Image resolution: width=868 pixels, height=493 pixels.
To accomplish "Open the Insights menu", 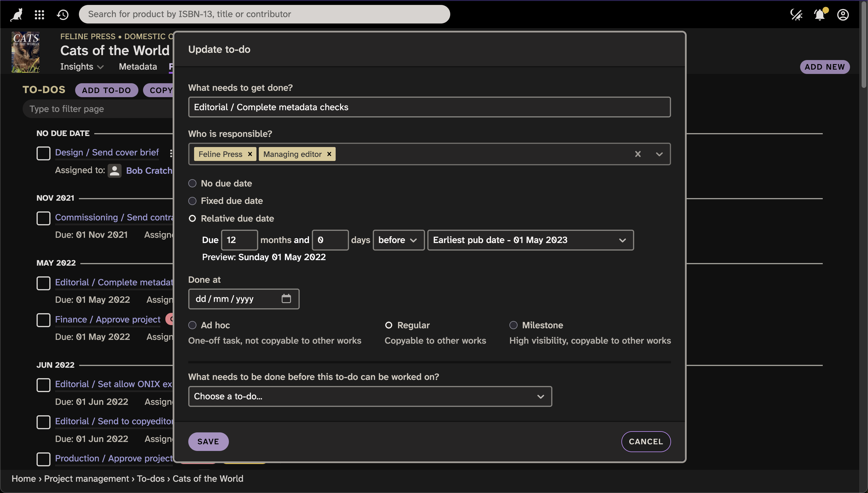I will click(81, 67).
